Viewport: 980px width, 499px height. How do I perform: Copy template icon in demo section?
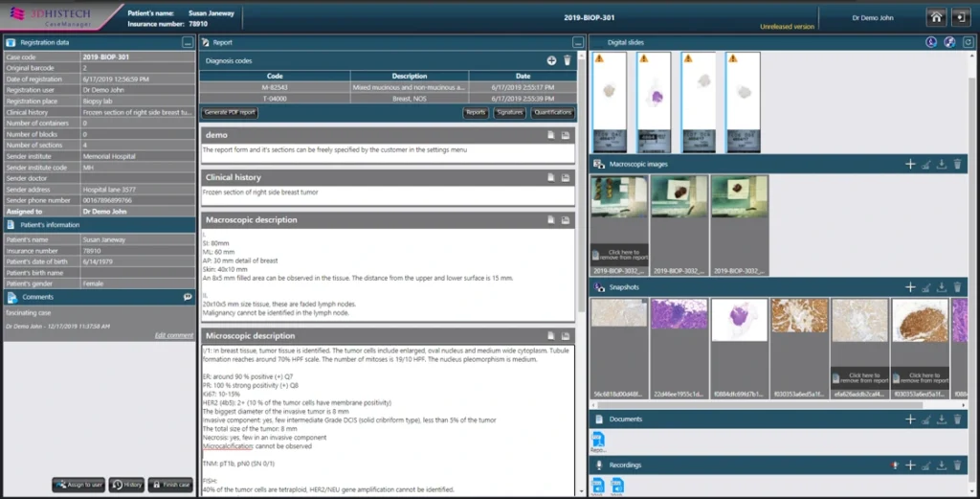550,135
